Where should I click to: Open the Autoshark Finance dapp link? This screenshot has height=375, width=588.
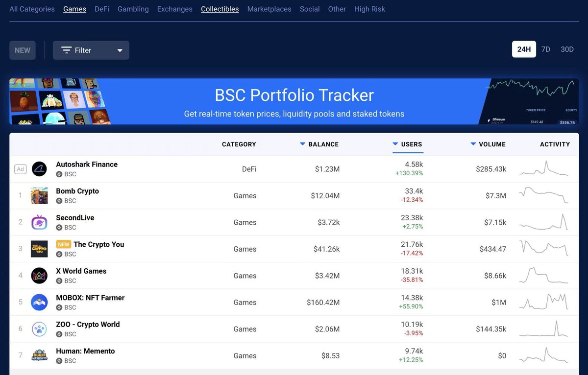coord(87,164)
